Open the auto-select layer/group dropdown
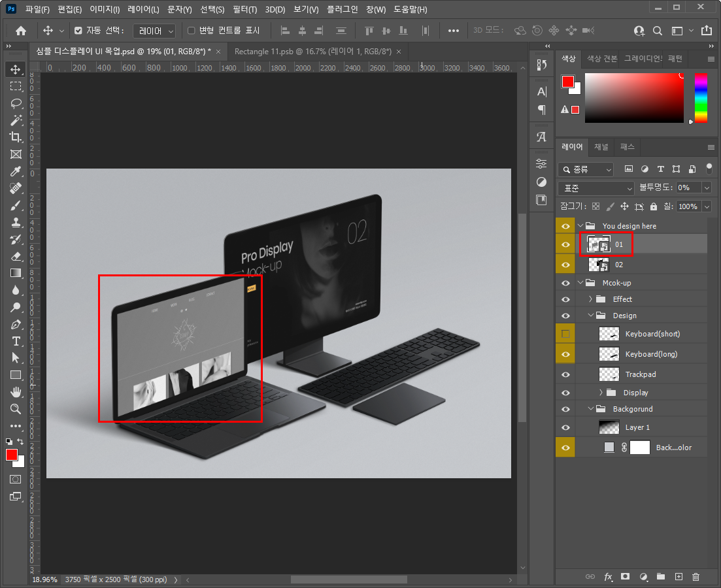Viewport: 721px width, 588px height. [x=154, y=31]
